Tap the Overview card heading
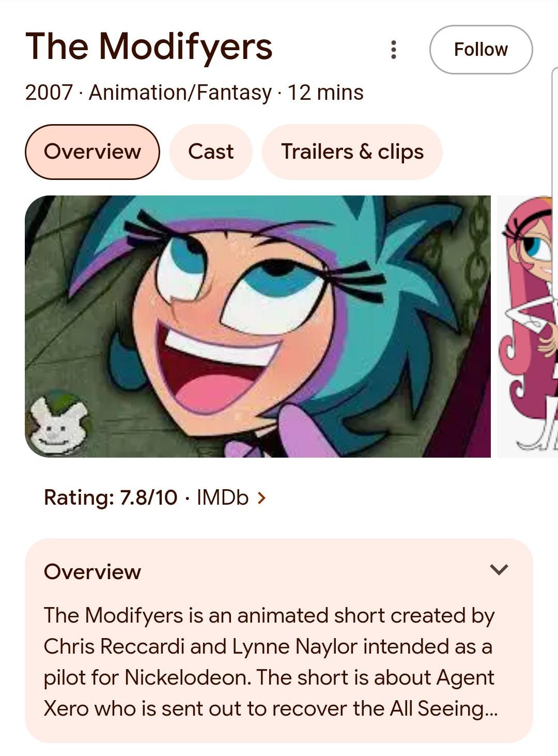 [92, 572]
